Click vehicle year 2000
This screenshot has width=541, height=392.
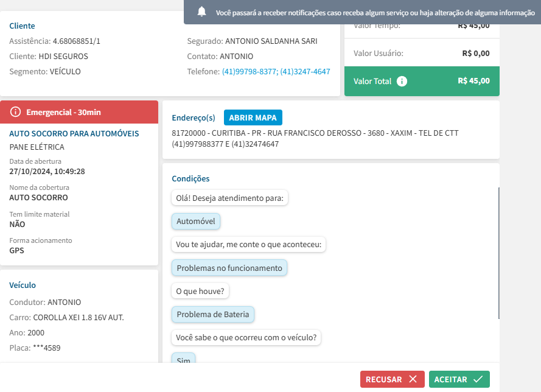36,332
